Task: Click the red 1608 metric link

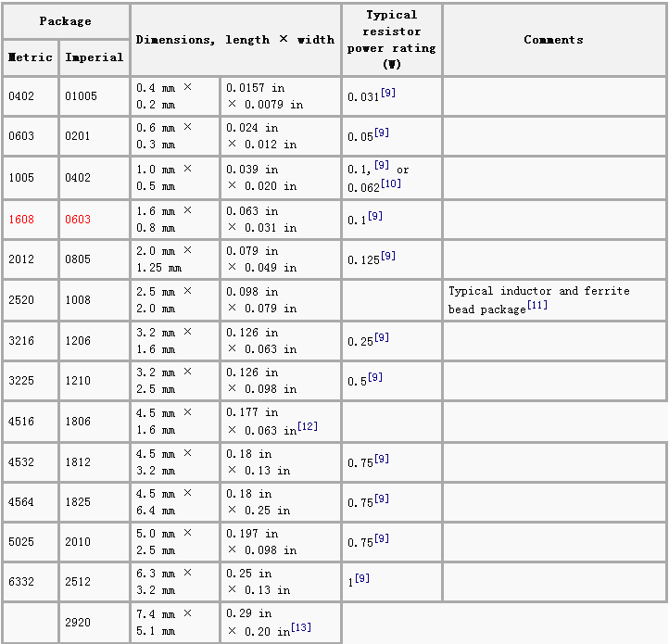Action: (x=21, y=220)
